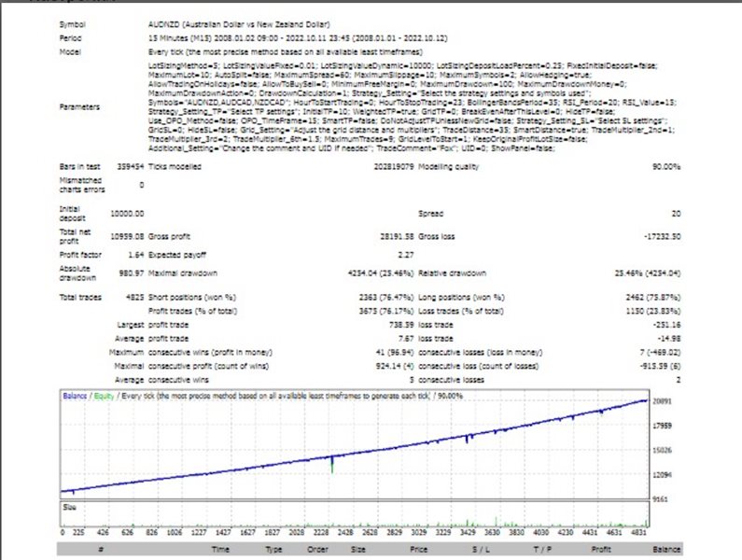The image size is (742, 560).
Task: Click the 'Maximal drawdown' label
Action: click(183, 273)
